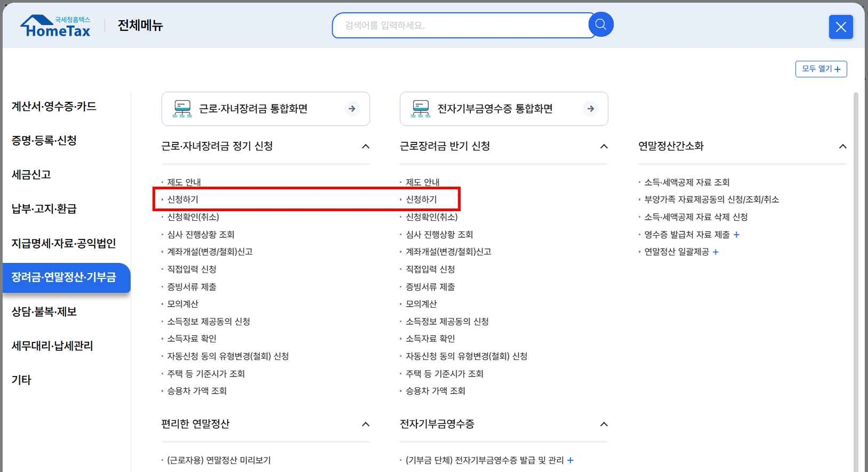Open 제도 안내 under 정기 신청
868x472 pixels.
[x=184, y=182]
